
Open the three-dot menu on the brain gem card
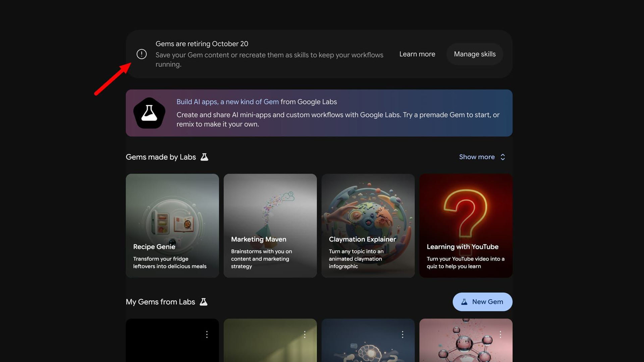(402, 334)
